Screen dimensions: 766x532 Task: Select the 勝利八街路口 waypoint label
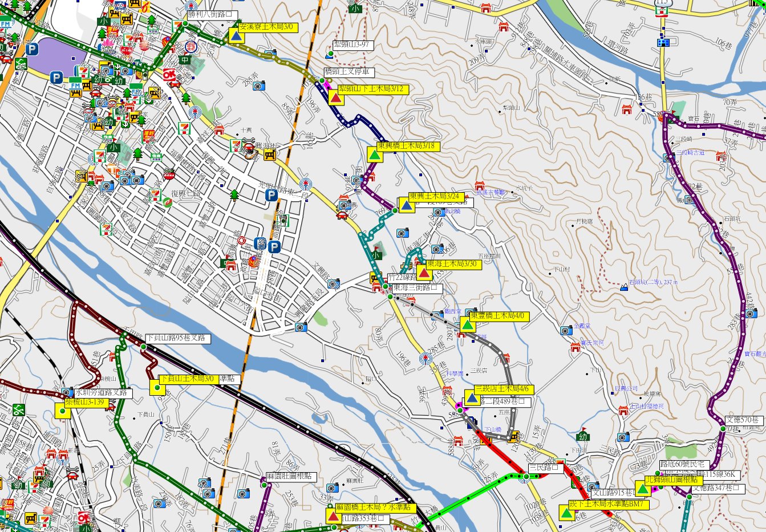[x=213, y=14]
